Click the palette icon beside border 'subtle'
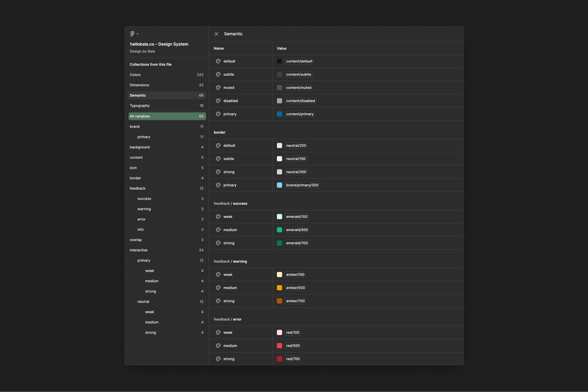The height and width of the screenshot is (392, 588). pos(218,159)
